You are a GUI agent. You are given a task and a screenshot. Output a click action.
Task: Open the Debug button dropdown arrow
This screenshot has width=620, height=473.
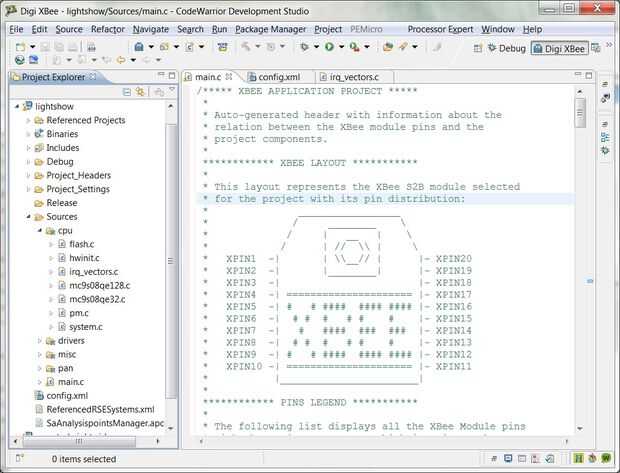316,47
